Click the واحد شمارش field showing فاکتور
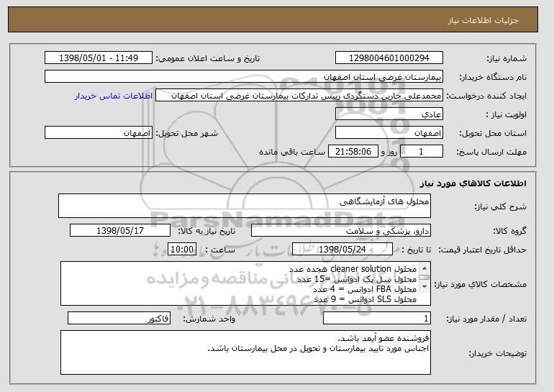Image resolution: width=554 pixels, height=392 pixels. [119, 318]
